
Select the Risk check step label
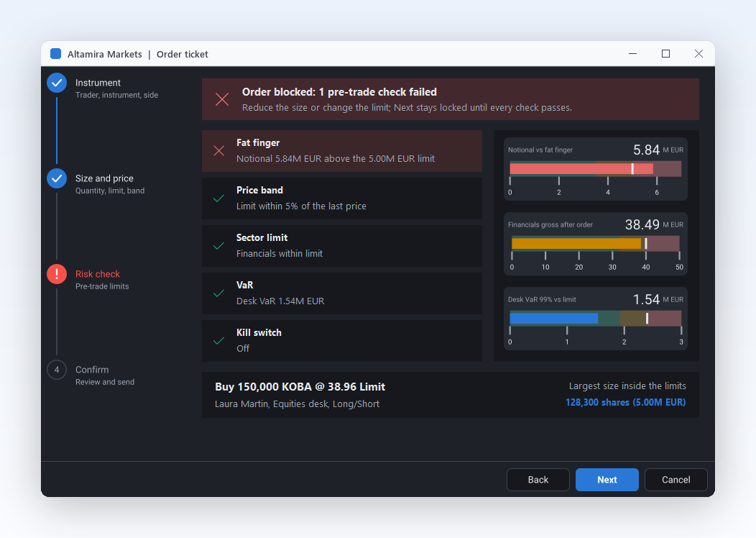point(98,273)
